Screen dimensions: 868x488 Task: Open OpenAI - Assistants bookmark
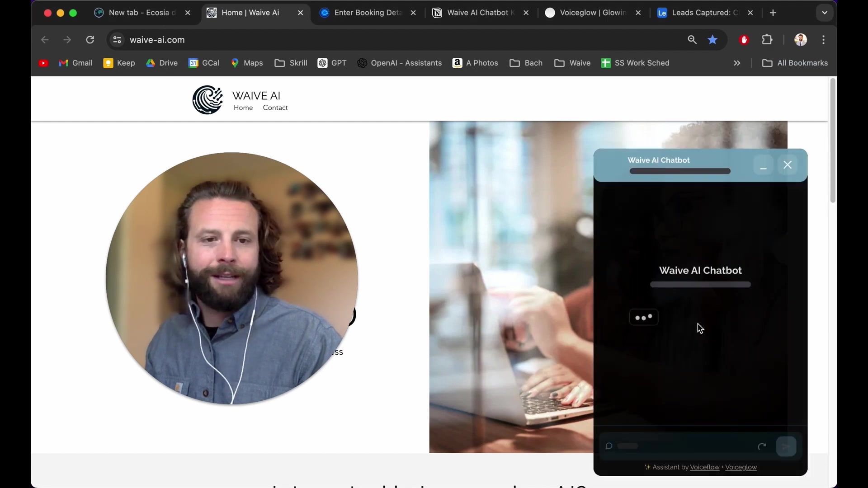399,63
